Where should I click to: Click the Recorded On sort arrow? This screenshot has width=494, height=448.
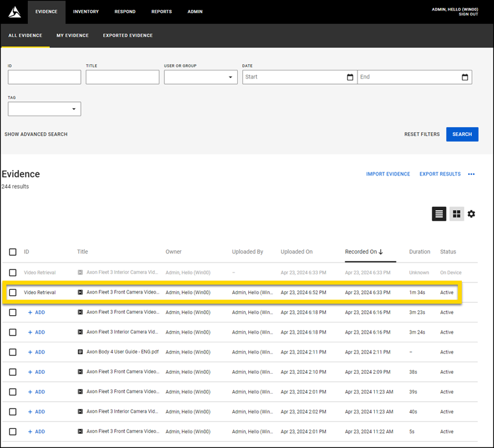click(380, 252)
